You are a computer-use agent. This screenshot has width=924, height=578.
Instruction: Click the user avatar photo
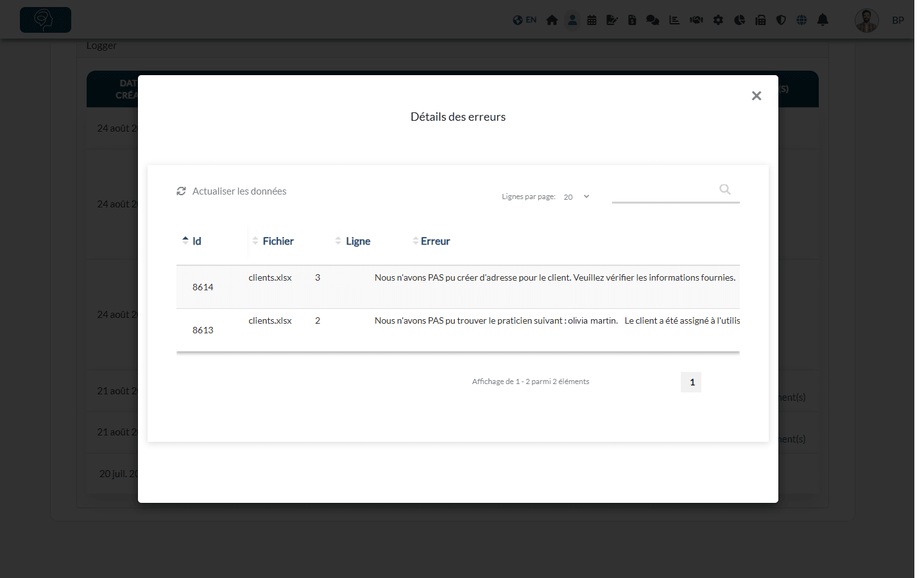[x=867, y=21]
